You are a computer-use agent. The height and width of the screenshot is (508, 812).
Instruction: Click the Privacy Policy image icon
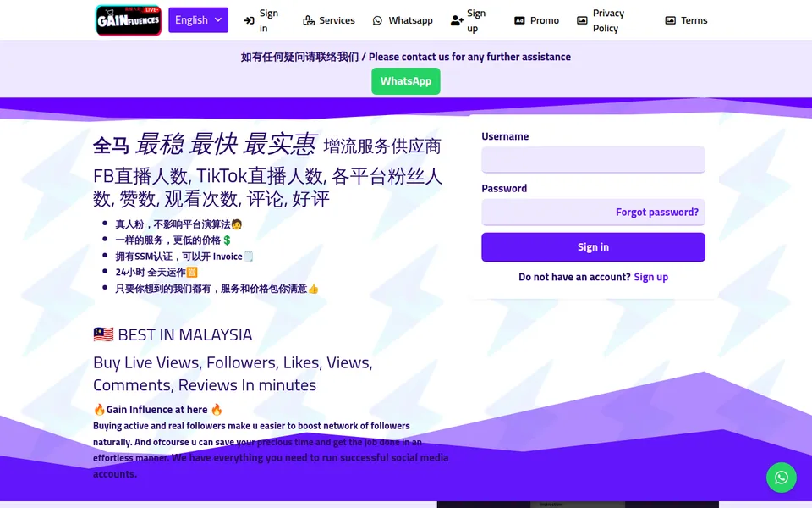click(582, 20)
